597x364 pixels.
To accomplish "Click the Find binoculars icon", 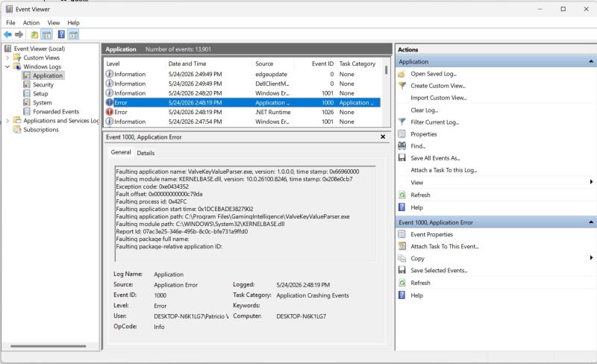I will pyautogui.click(x=401, y=146).
